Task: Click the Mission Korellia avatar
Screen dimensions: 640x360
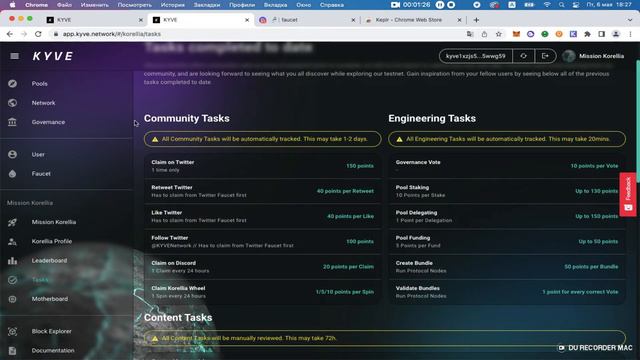Action: click(569, 56)
